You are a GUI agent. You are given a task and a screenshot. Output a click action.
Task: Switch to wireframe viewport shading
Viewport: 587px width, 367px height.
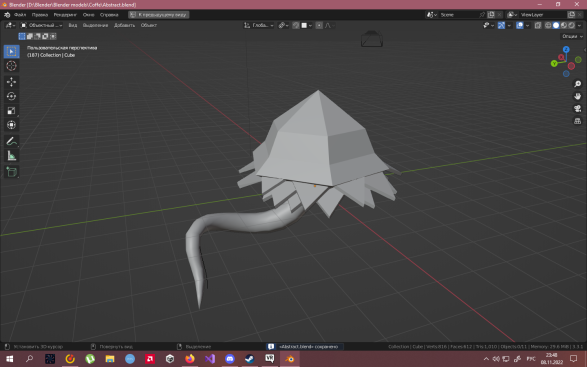pos(548,25)
